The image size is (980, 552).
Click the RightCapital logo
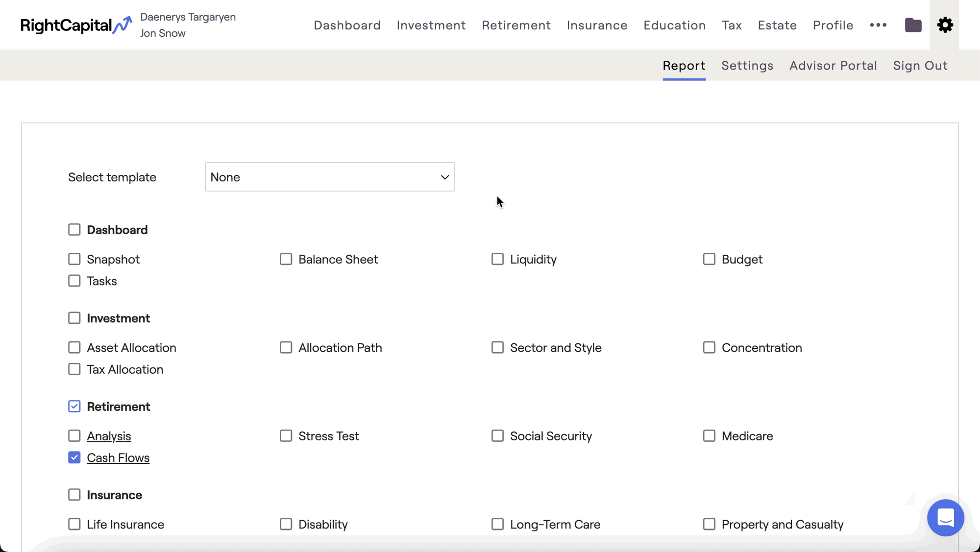pyautogui.click(x=76, y=25)
